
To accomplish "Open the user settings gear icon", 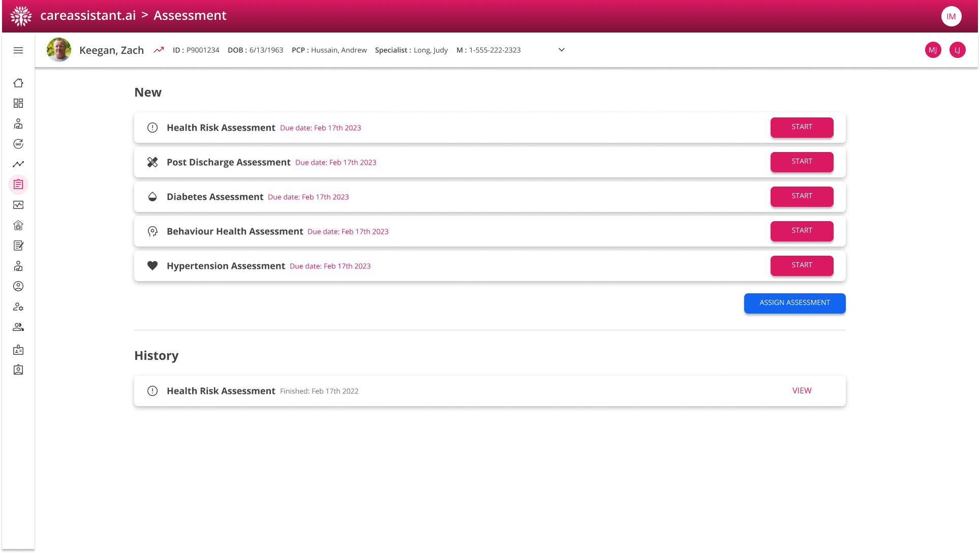I will [x=18, y=306].
